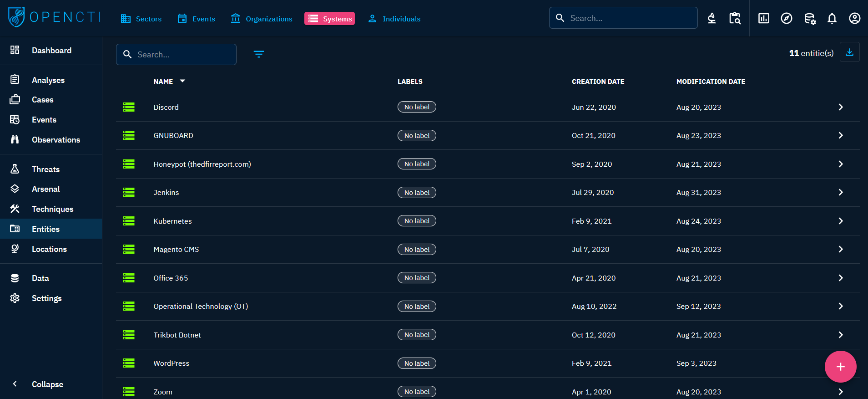Click the system icon for Jenkins row
868x399 pixels.
pyautogui.click(x=129, y=192)
